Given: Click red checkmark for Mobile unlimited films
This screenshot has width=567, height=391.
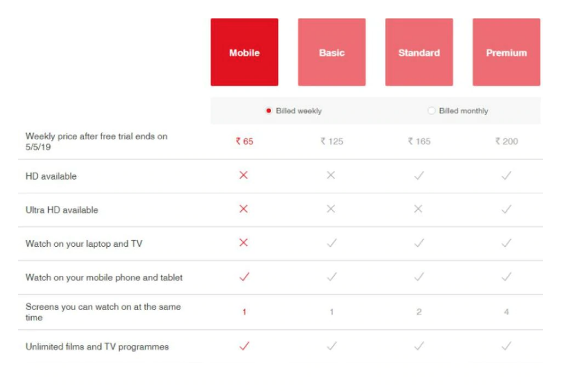Looking at the screenshot, I should tap(244, 346).
